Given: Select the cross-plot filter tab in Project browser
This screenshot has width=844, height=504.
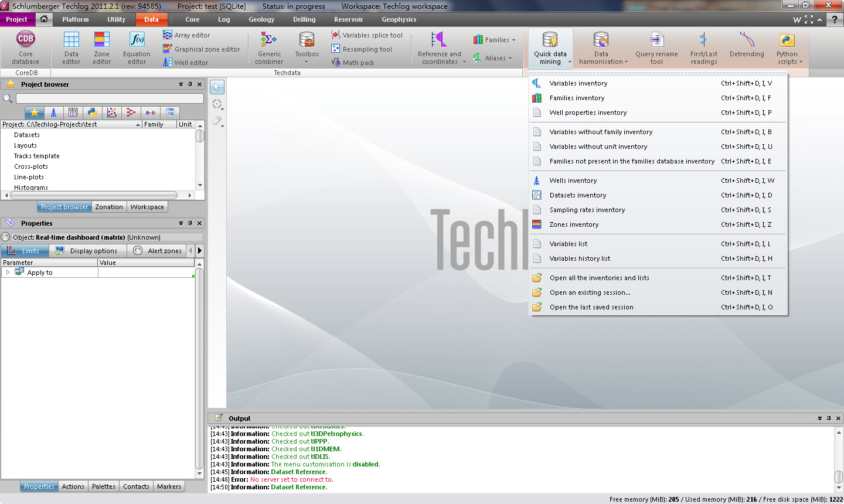Looking at the screenshot, I should click(x=111, y=113).
